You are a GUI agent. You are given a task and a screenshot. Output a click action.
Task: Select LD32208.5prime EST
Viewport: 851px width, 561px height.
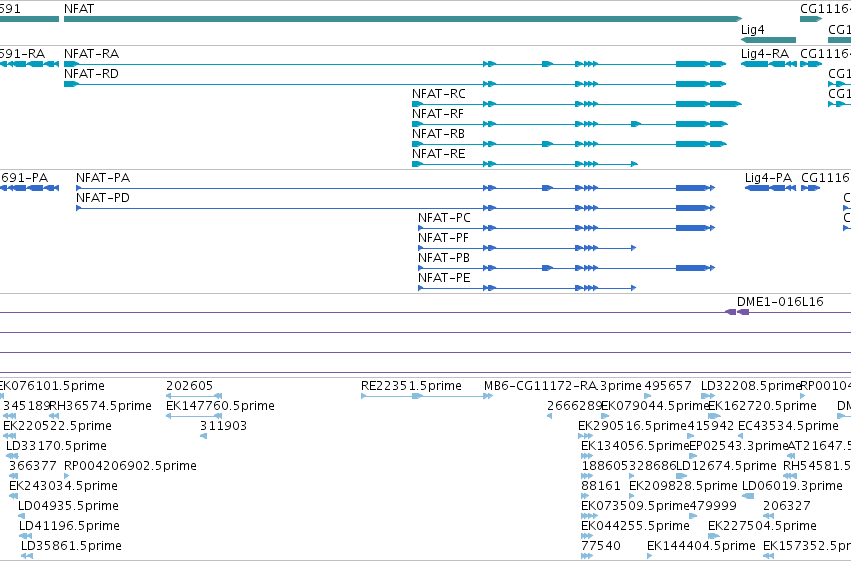(751, 386)
